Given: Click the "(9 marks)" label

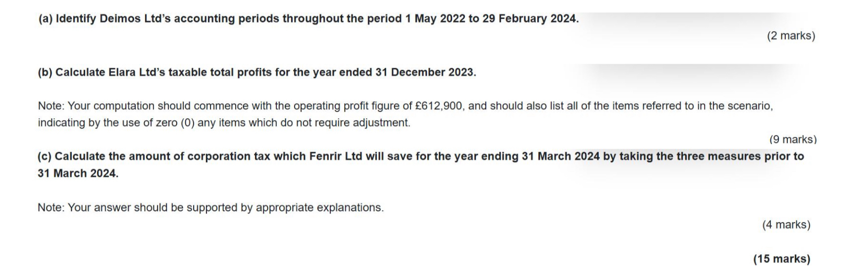Looking at the screenshot, I should 793,139.
